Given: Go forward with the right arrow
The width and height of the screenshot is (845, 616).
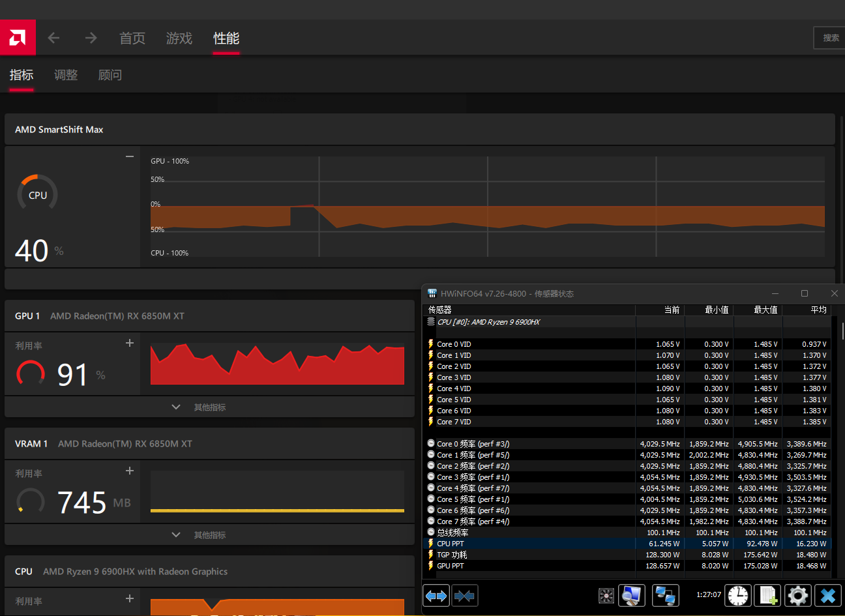Looking at the screenshot, I should click(91, 38).
